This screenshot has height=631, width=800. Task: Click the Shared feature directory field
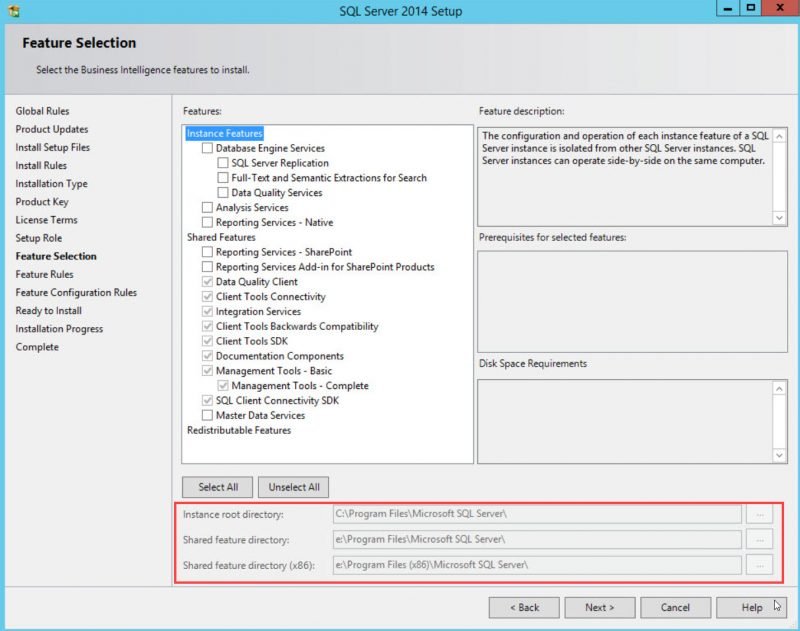537,540
